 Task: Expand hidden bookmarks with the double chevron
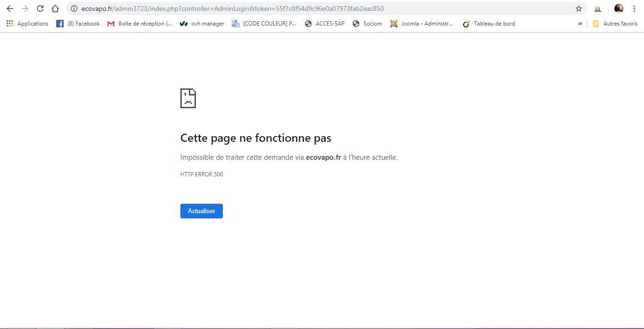[580, 24]
